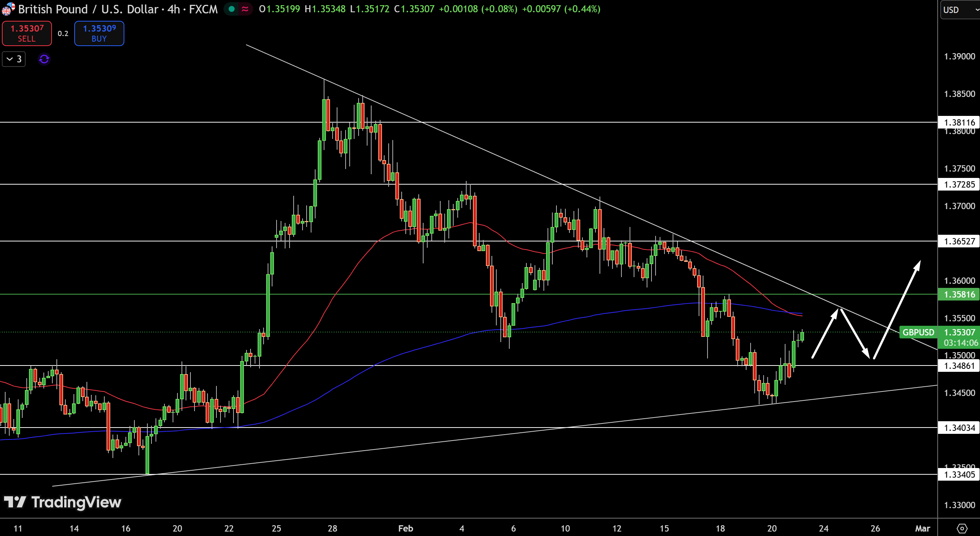
Task: Click the British Pound / U.S. Dollar title
Action: tap(88, 9)
